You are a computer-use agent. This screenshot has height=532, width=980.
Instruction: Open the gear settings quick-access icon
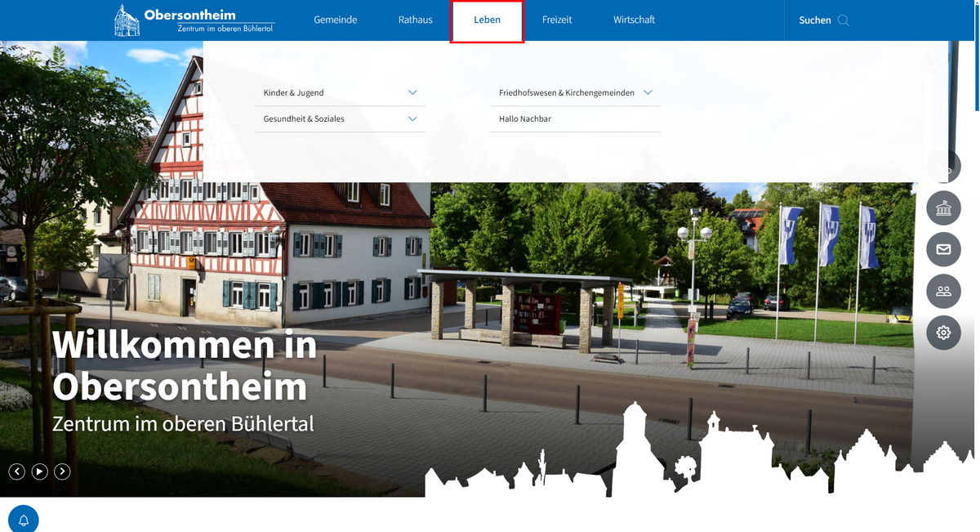tap(944, 333)
